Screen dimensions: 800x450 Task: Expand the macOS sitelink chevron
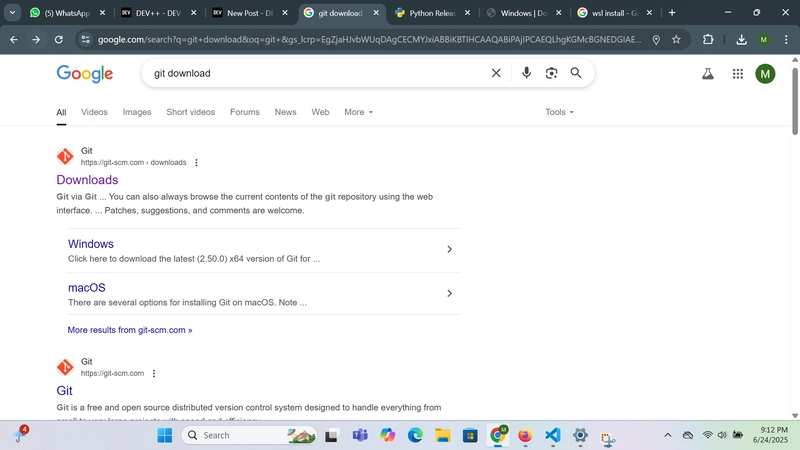449,293
